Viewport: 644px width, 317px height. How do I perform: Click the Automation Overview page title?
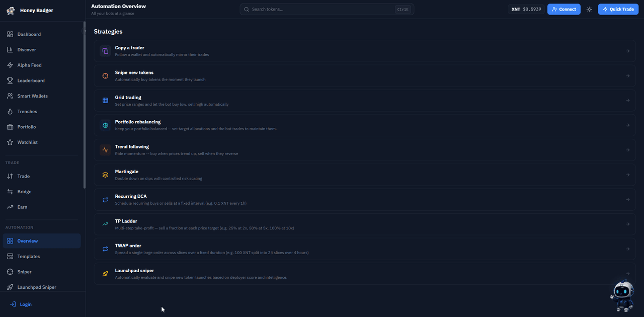(x=119, y=7)
